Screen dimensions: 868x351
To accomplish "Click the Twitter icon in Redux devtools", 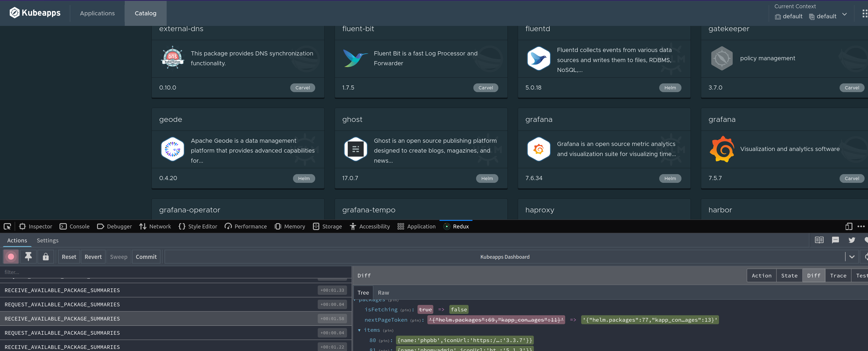I will (852, 240).
